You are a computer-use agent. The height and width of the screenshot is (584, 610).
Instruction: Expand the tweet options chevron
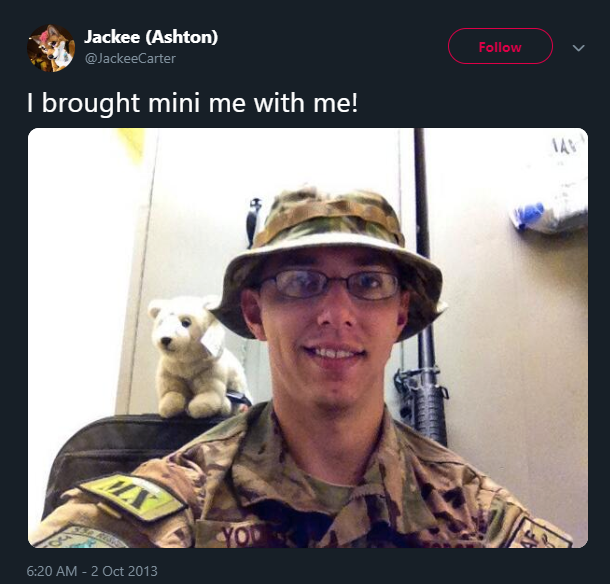coord(578,48)
